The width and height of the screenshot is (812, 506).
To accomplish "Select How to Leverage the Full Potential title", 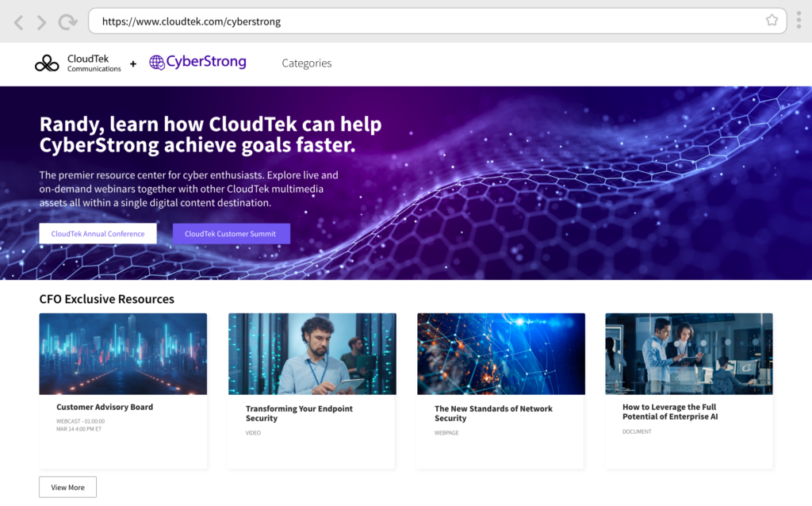I will pos(670,412).
